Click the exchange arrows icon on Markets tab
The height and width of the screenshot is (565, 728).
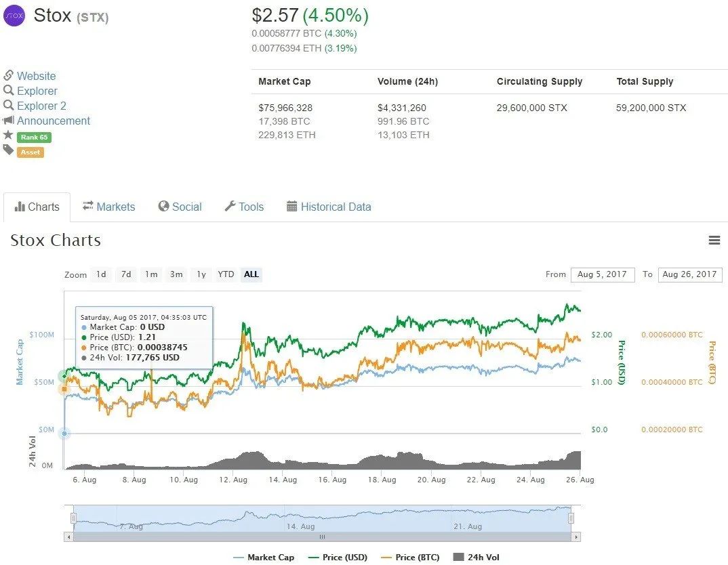tap(87, 206)
